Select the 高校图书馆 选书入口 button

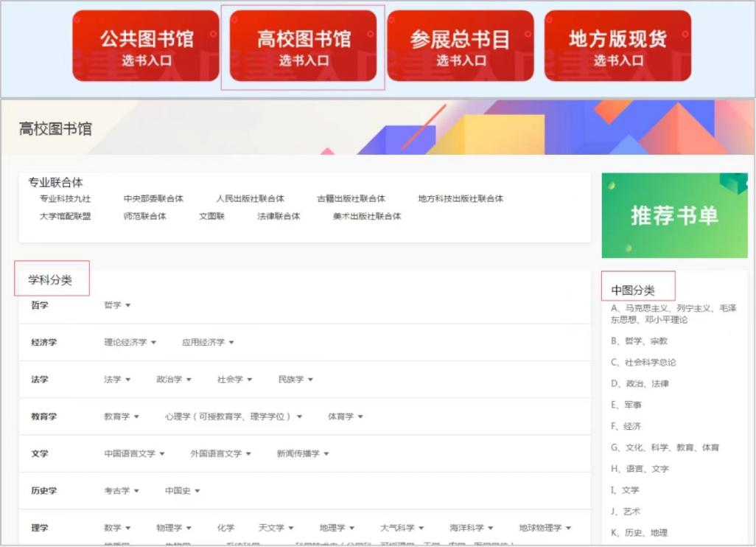point(303,46)
